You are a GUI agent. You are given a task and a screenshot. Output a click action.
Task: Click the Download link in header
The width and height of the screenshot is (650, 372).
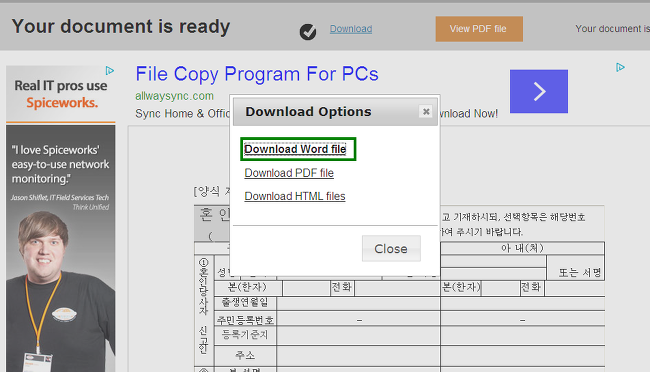[x=351, y=29]
